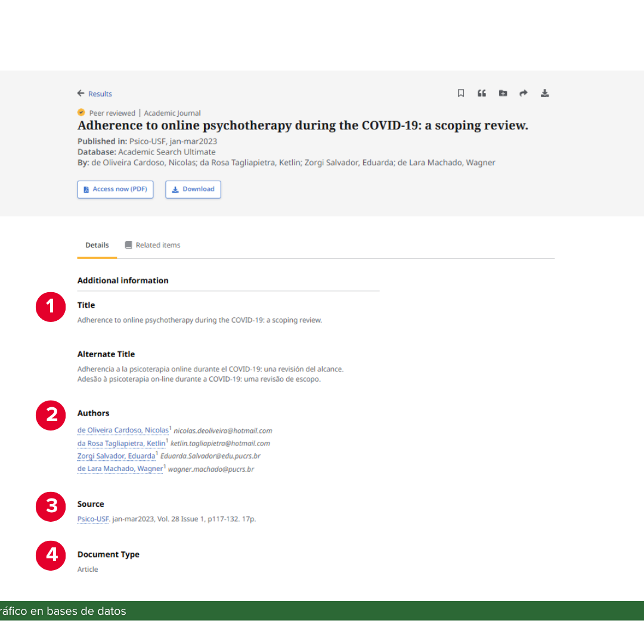Click the Access now (PDF) button
Image resolution: width=644 pixels, height=644 pixels.
[115, 189]
